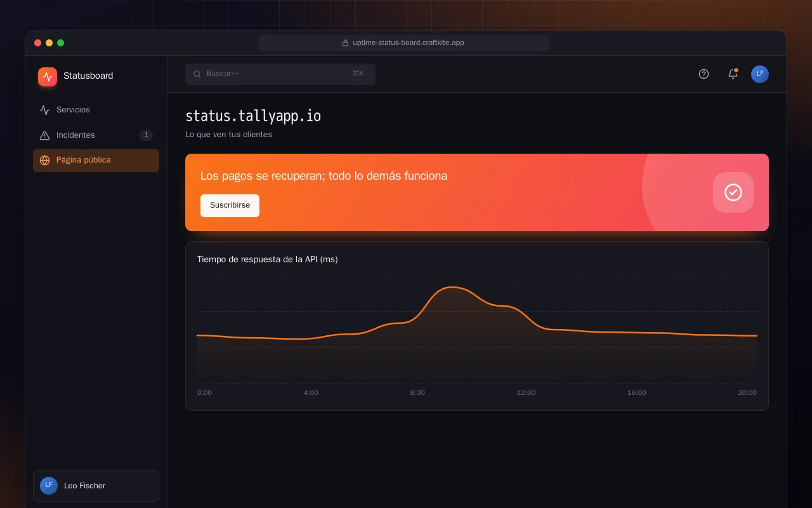Click the Statusboard logo icon
This screenshot has width=812, height=508.
[48, 77]
